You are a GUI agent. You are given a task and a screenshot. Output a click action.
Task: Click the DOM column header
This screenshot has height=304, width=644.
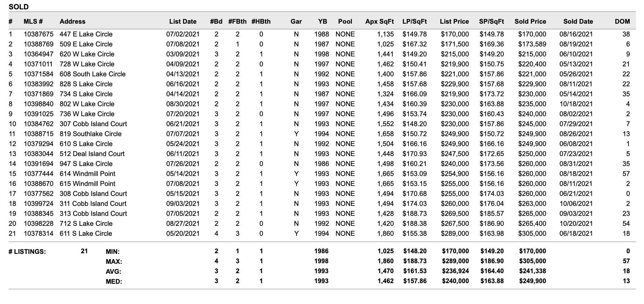(622, 21)
